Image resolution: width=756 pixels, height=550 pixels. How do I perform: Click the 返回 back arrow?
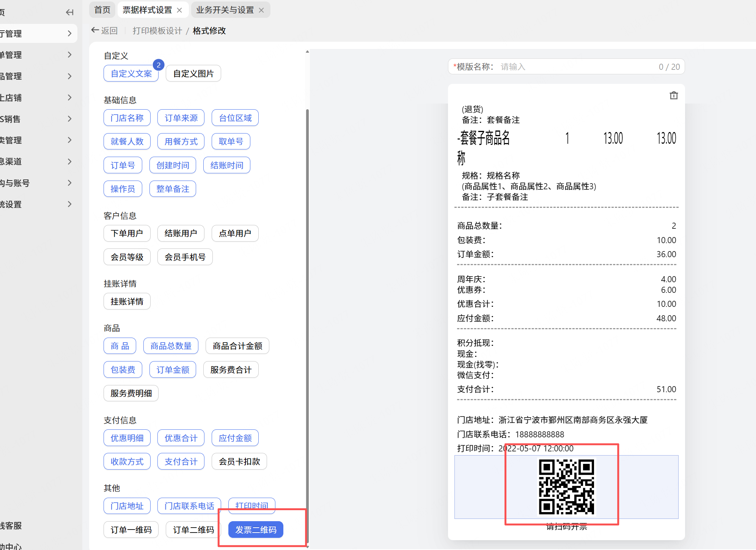click(95, 30)
